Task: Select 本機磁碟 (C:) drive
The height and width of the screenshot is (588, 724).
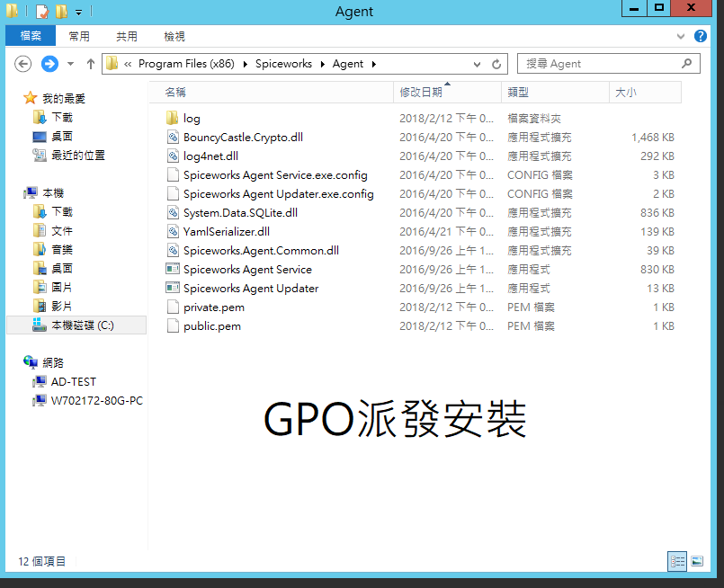Action: pyautogui.click(x=76, y=325)
